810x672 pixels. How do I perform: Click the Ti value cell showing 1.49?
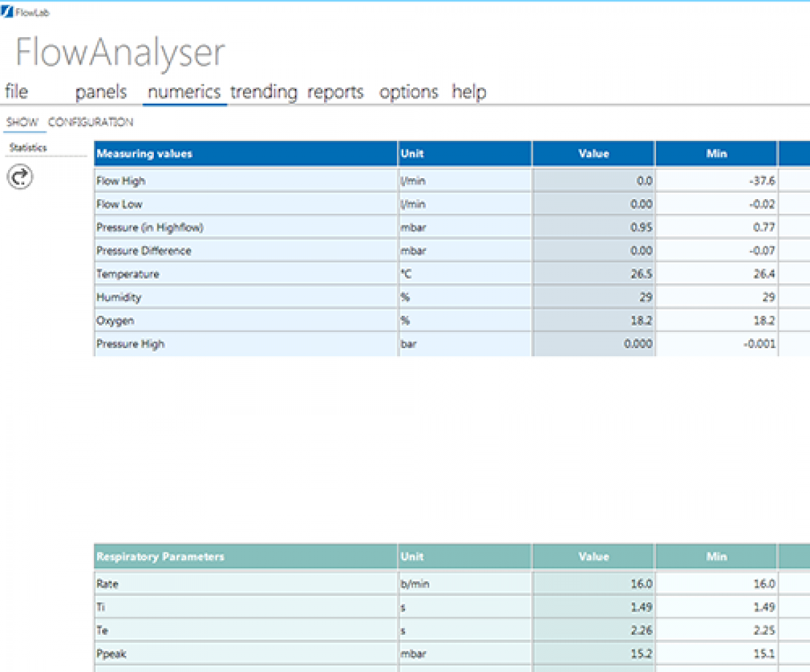(594, 607)
